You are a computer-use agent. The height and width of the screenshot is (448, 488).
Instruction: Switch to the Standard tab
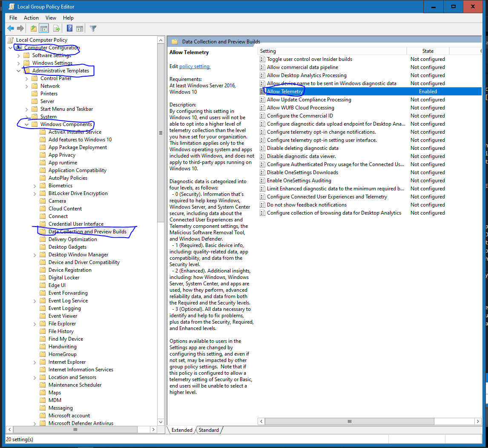pos(209,430)
